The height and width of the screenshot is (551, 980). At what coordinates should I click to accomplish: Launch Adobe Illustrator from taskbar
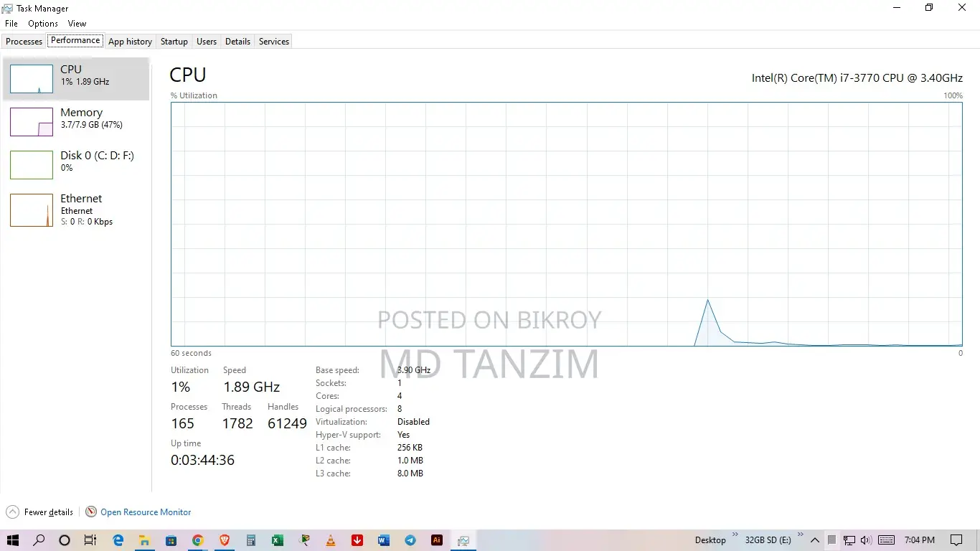click(x=436, y=540)
